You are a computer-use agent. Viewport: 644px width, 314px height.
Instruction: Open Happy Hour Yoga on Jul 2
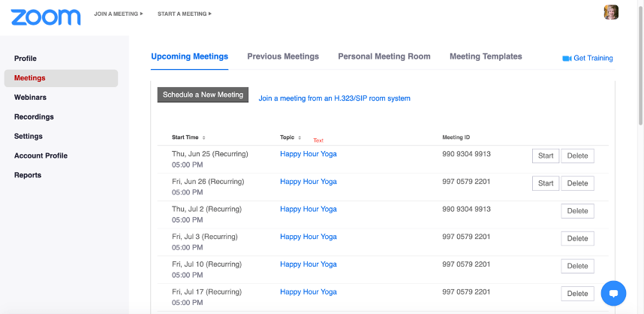click(x=308, y=209)
